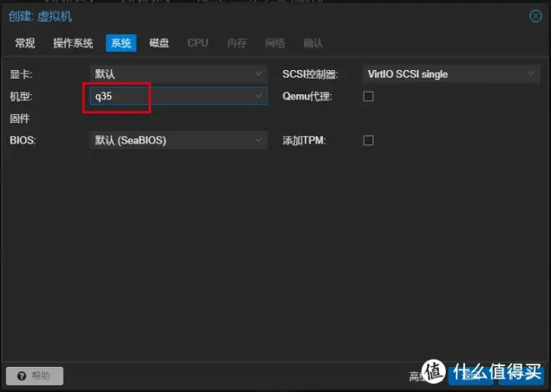Click the BIOS field showing 默认 (SeaBIOS)
This screenshot has height=392, width=551.
179,140
